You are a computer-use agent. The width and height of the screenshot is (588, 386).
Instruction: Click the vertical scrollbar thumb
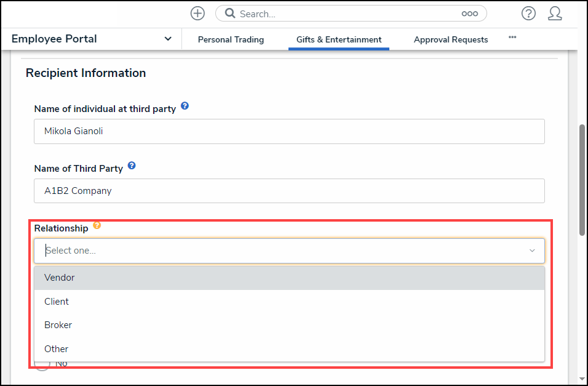[582, 179]
